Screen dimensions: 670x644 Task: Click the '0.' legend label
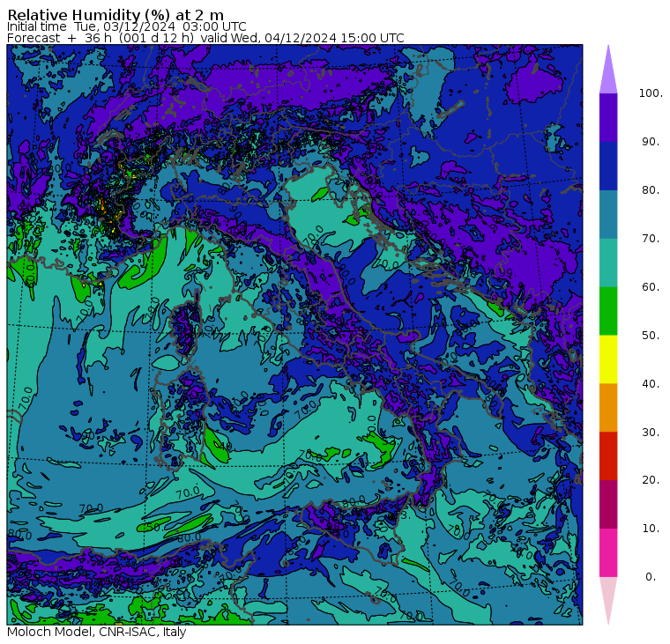click(x=651, y=577)
